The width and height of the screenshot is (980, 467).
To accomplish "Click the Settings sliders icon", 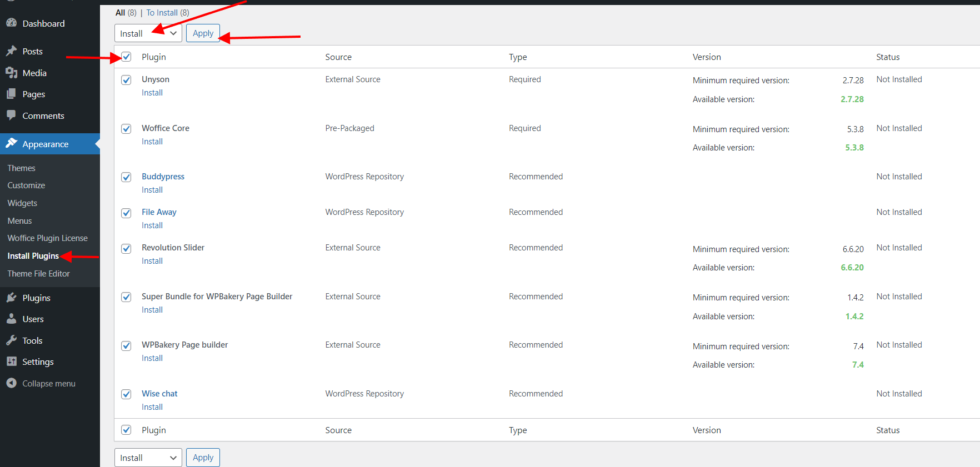I will pyautogui.click(x=11, y=361).
